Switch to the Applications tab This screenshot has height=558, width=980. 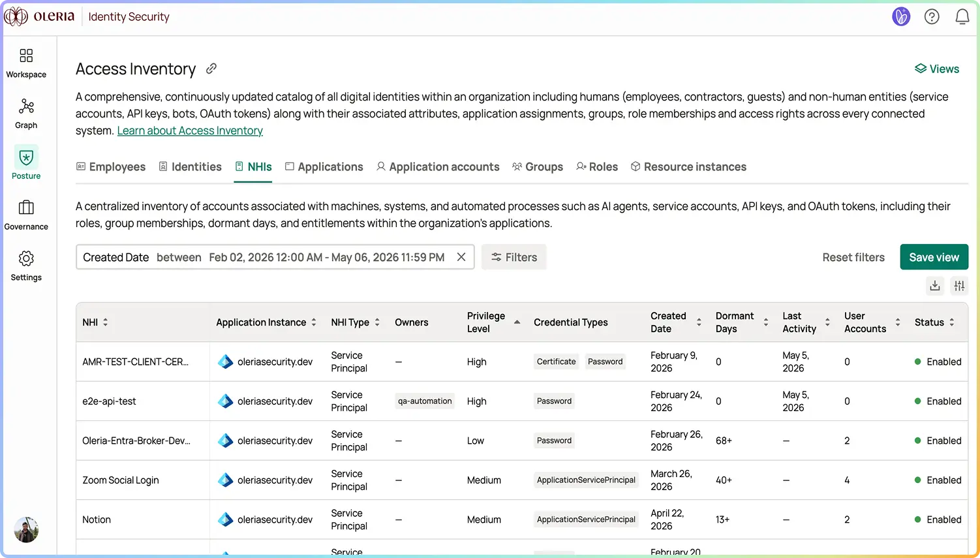(x=324, y=166)
